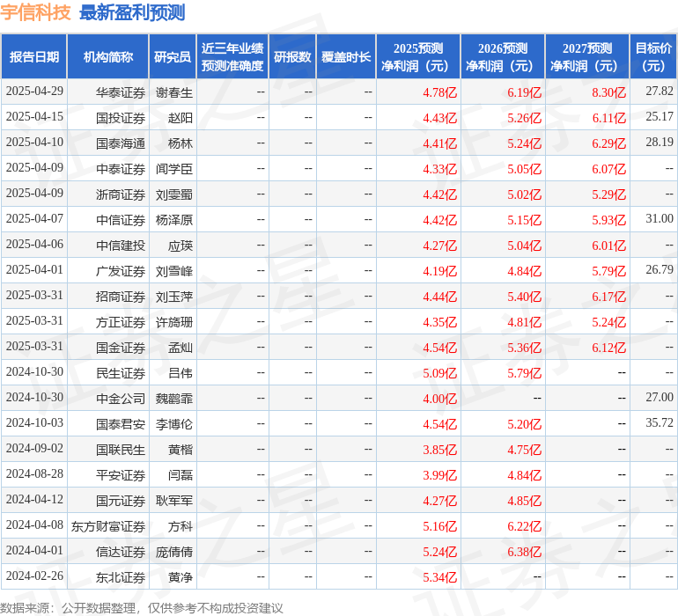Click the 2027预测净利润 column header

[586, 57]
